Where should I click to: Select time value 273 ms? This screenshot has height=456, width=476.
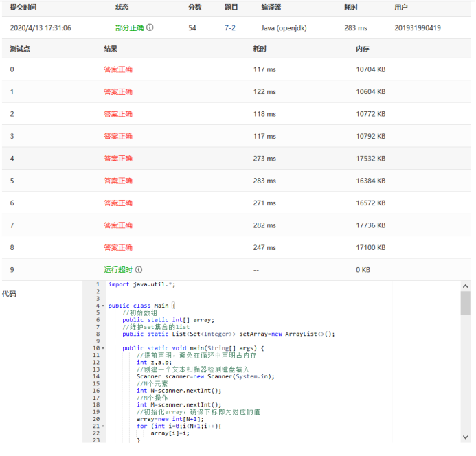coord(264,159)
